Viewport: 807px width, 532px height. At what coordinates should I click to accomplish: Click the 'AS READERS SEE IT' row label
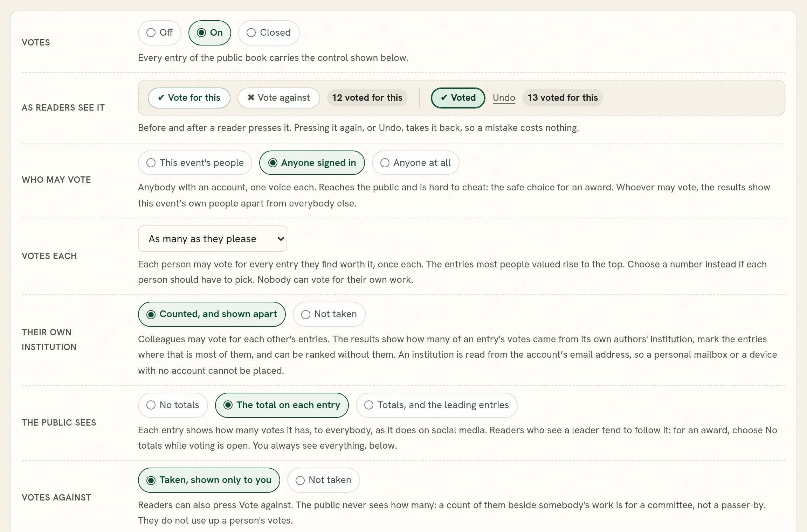(x=63, y=108)
